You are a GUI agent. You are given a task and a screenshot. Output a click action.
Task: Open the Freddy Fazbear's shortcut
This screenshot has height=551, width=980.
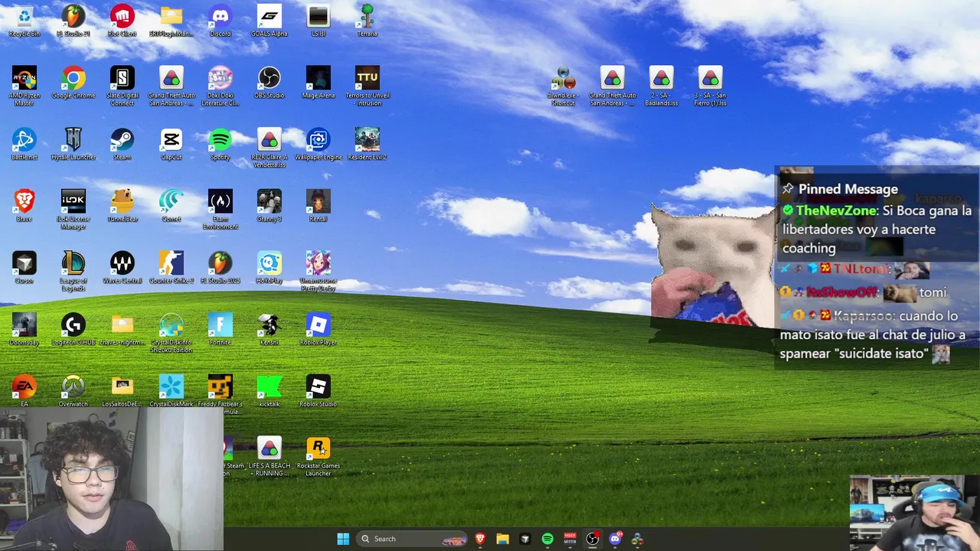point(220,394)
